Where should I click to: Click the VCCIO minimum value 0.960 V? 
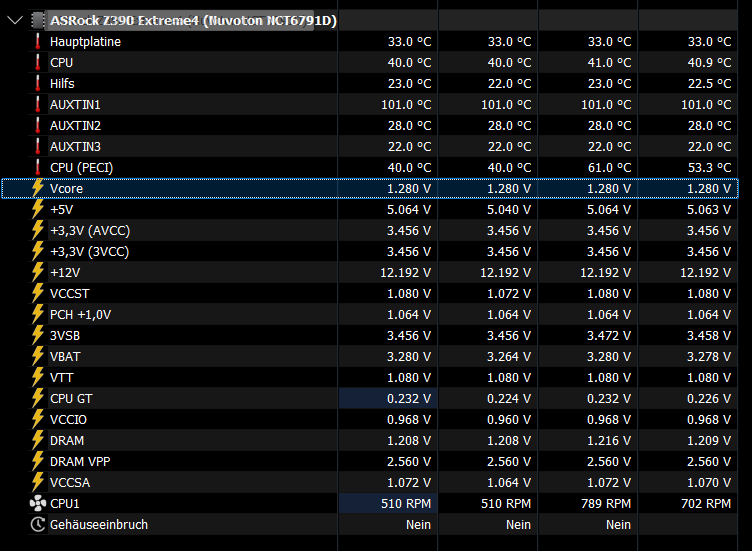[509, 420]
